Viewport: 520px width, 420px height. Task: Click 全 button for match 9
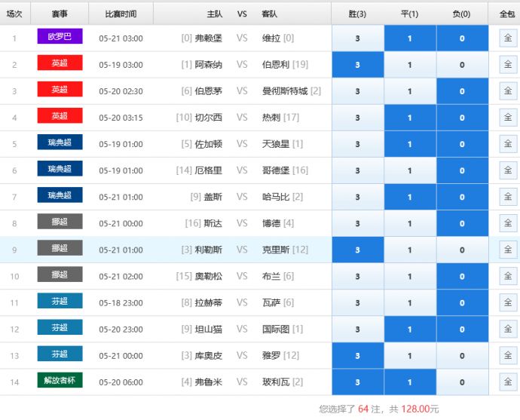pyautogui.click(x=508, y=250)
